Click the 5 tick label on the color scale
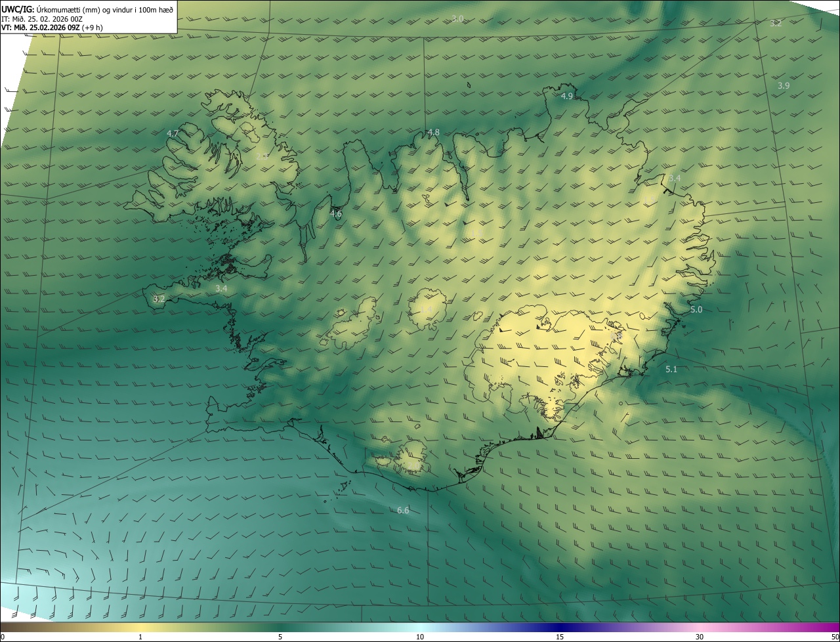Viewport: 840px width, 642px height. pos(280,637)
